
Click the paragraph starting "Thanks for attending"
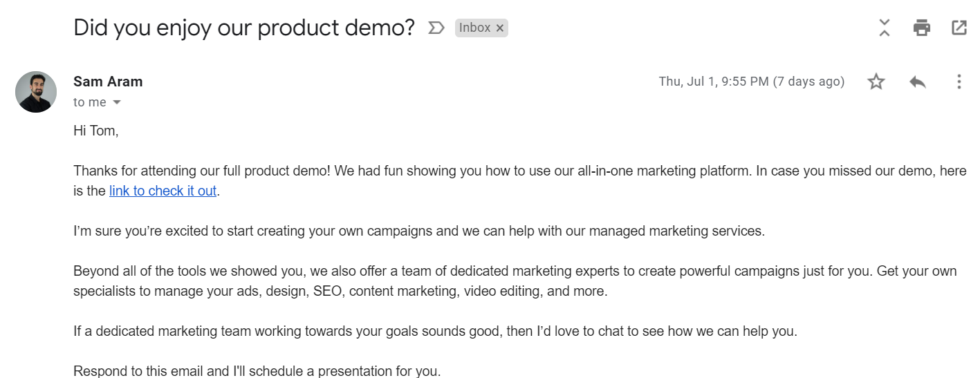[519, 181]
